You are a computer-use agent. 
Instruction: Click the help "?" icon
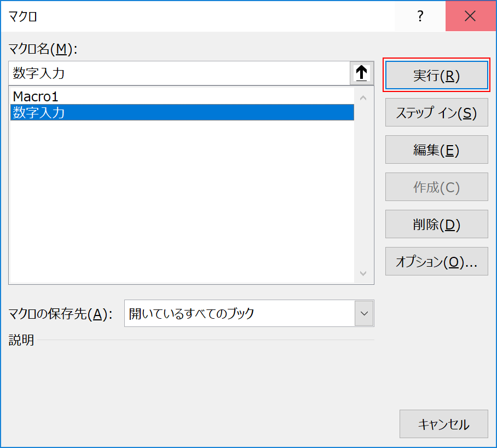point(419,16)
